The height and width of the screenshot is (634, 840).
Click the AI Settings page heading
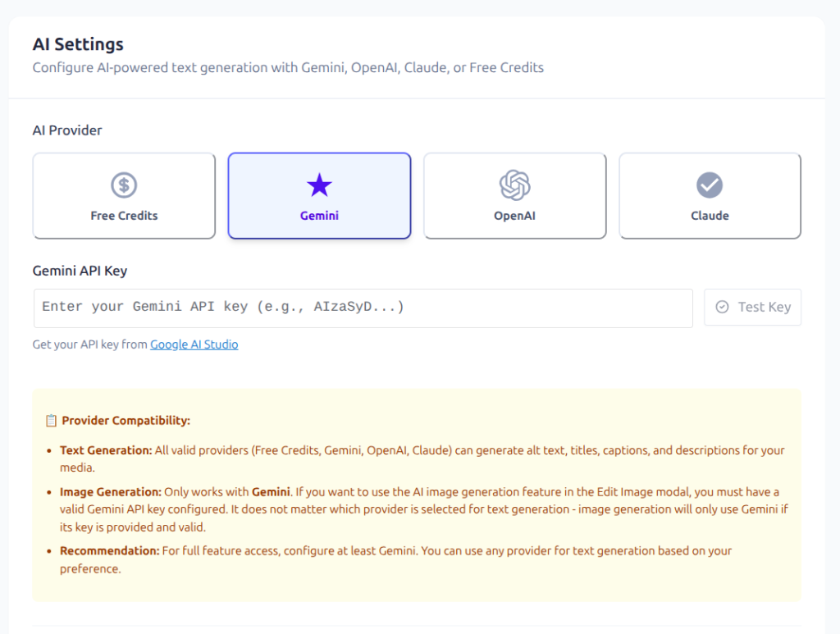[x=78, y=44]
